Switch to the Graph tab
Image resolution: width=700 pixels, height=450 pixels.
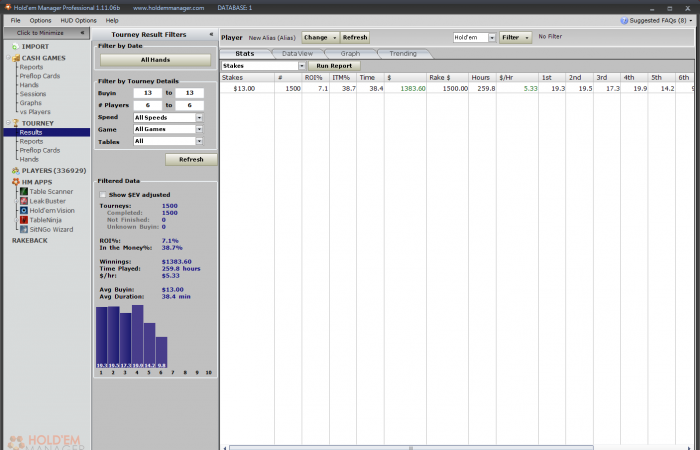point(350,54)
